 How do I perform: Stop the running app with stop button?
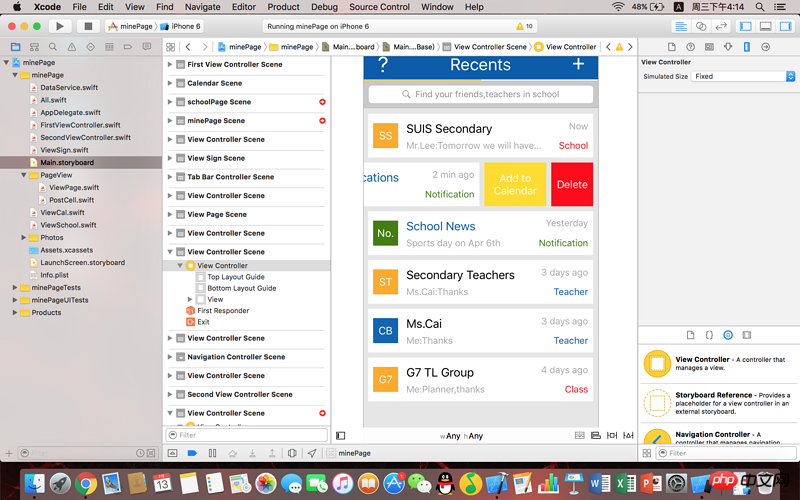pyautogui.click(x=88, y=26)
